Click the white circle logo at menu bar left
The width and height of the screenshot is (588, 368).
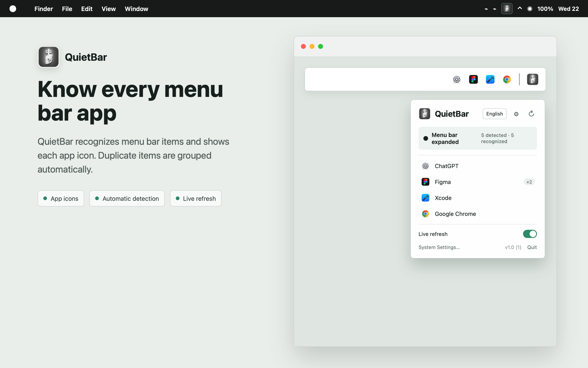pos(13,9)
